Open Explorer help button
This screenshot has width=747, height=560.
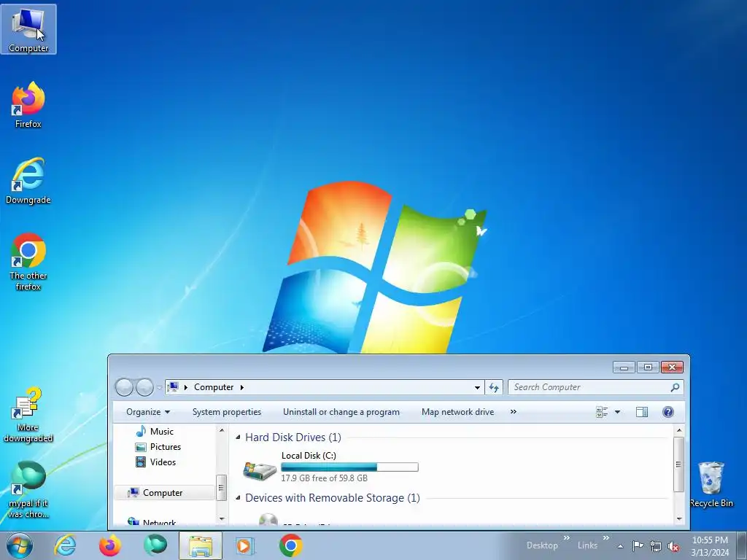(x=668, y=412)
